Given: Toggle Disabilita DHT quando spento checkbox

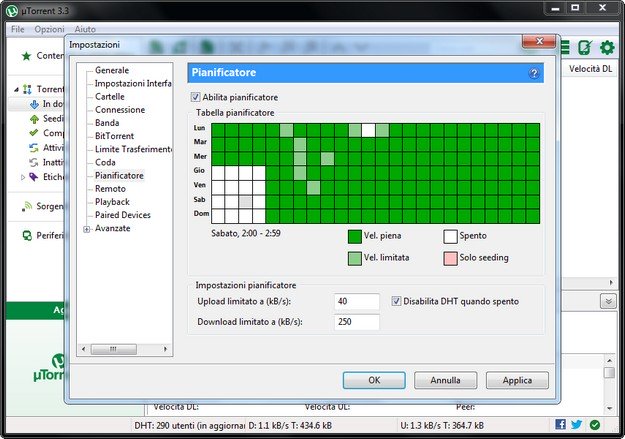Looking at the screenshot, I should click(396, 301).
